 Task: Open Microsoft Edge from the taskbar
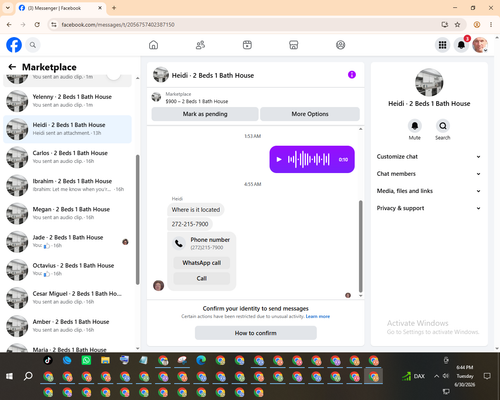click(201, 360)
